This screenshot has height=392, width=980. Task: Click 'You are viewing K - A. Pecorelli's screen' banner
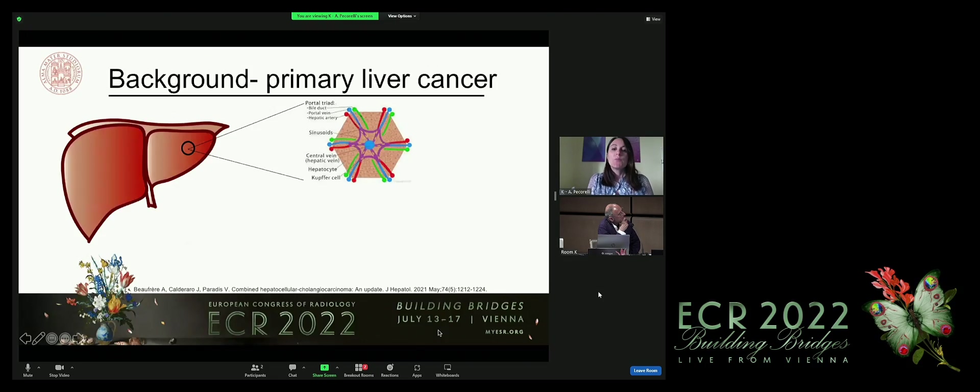[x=335, y=16]
